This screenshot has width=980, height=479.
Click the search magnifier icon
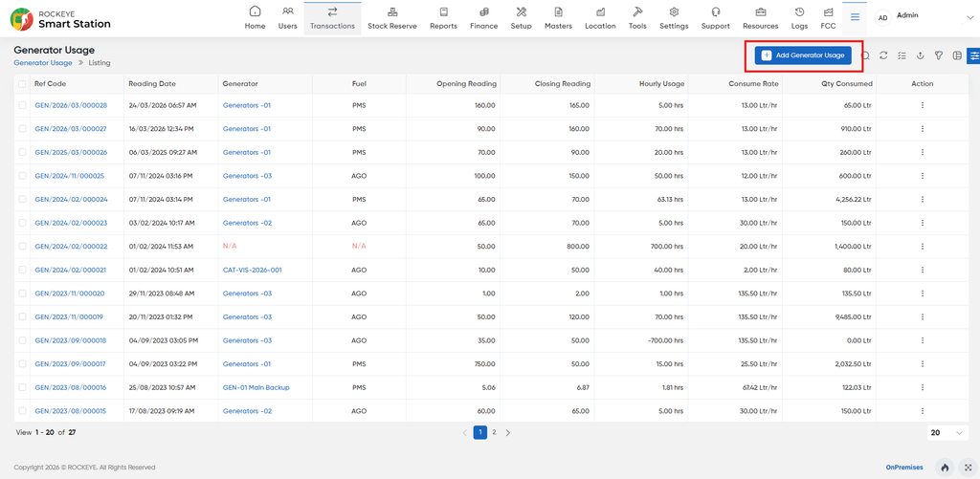point(865,55)
